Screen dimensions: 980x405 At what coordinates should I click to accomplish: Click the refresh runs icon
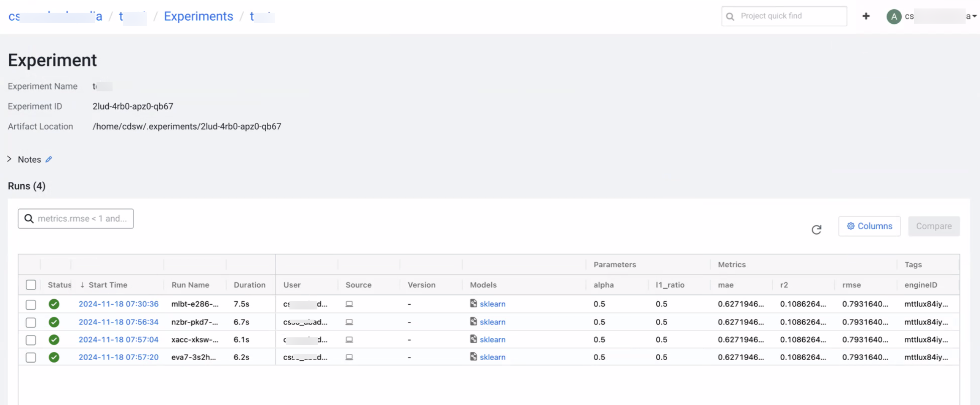coord(816,229)
